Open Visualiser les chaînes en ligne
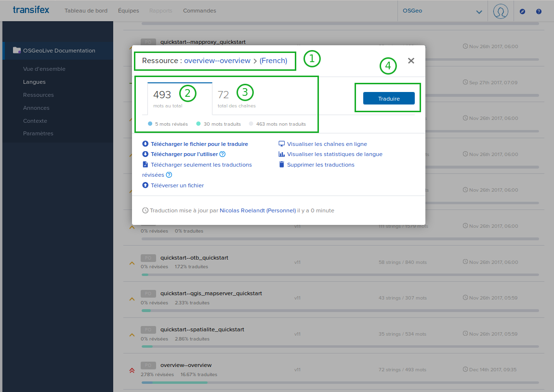554x392 pixels. click(327, 144)
